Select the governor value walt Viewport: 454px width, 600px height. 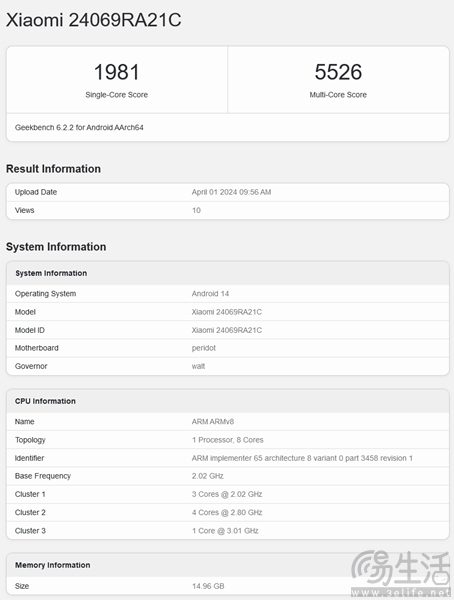(x=198, y=366)
